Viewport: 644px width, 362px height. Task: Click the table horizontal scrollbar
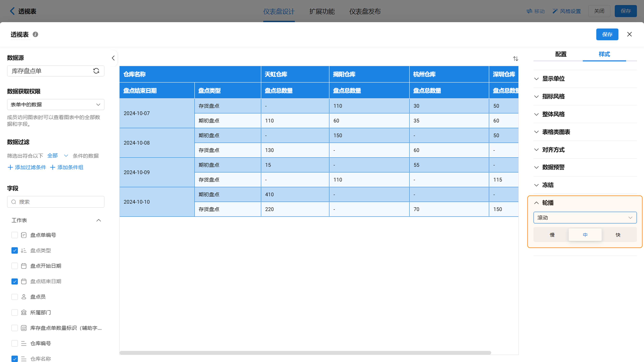(305, 353)
